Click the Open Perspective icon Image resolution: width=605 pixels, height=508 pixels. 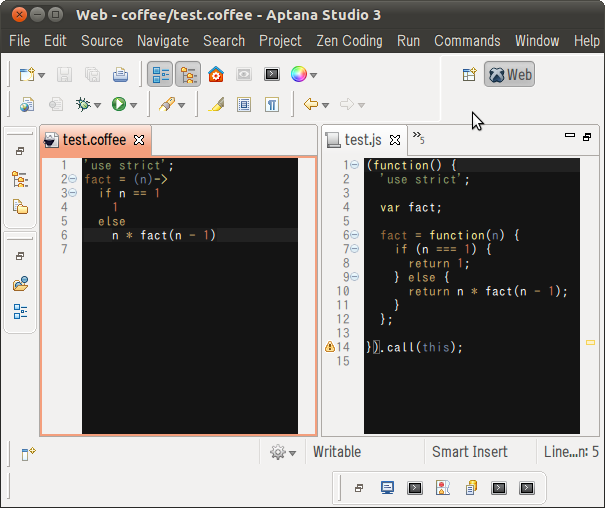pos(470,74)
